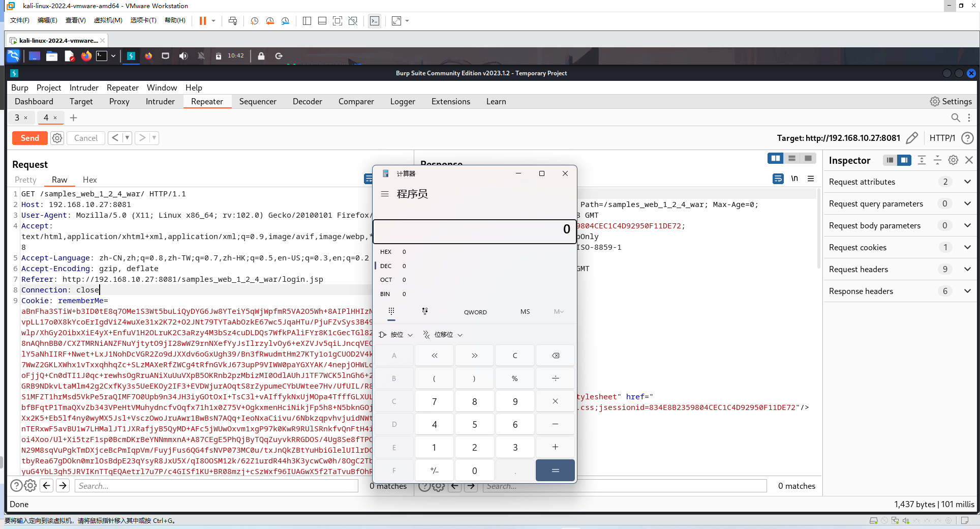The image size is (980, 529).
Task: Open Firefox from the Kali panel
Action: point(86,56)
